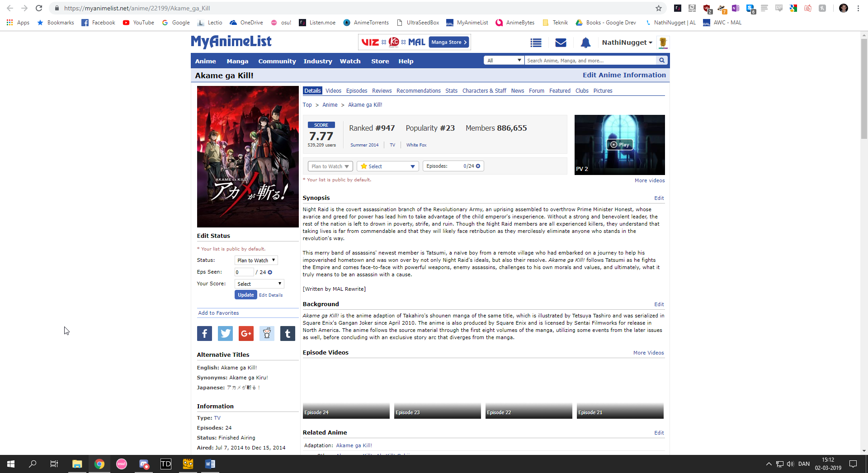The width and height of the screenshot is (868, 473).
Task: Click Edit Anime Information link
Action: (x=624, y=75)
